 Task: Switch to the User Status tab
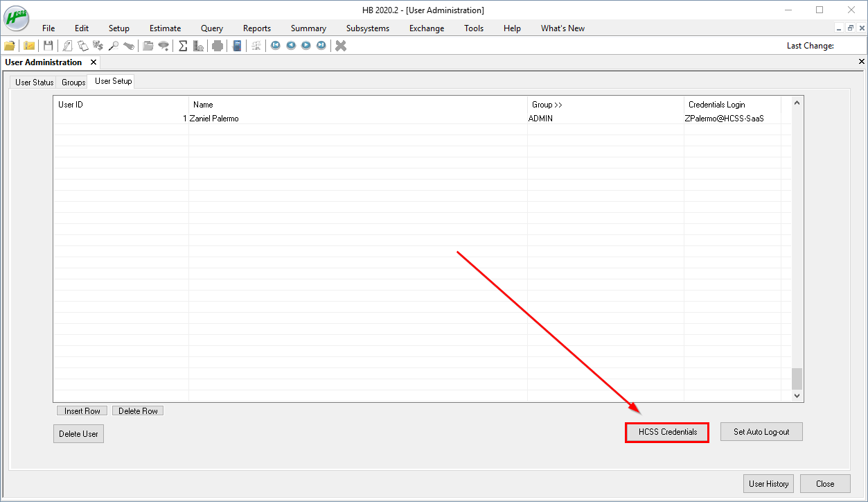(x=34, y=82)
